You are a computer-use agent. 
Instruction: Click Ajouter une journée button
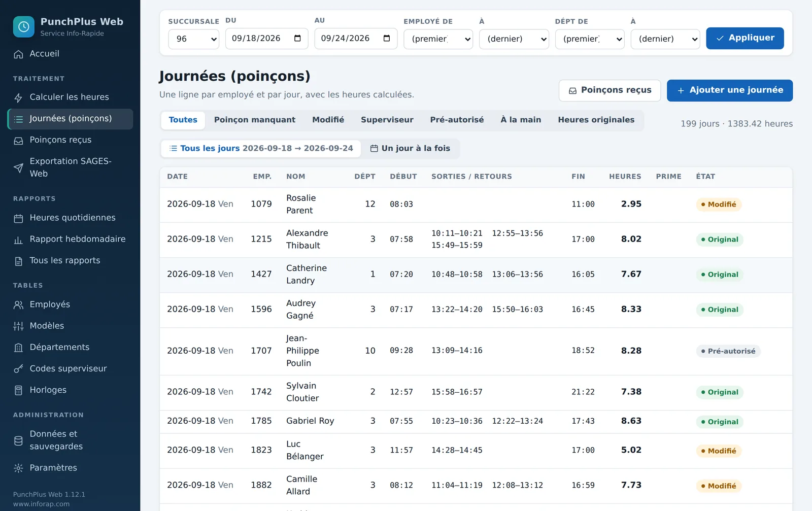point(729,90)
